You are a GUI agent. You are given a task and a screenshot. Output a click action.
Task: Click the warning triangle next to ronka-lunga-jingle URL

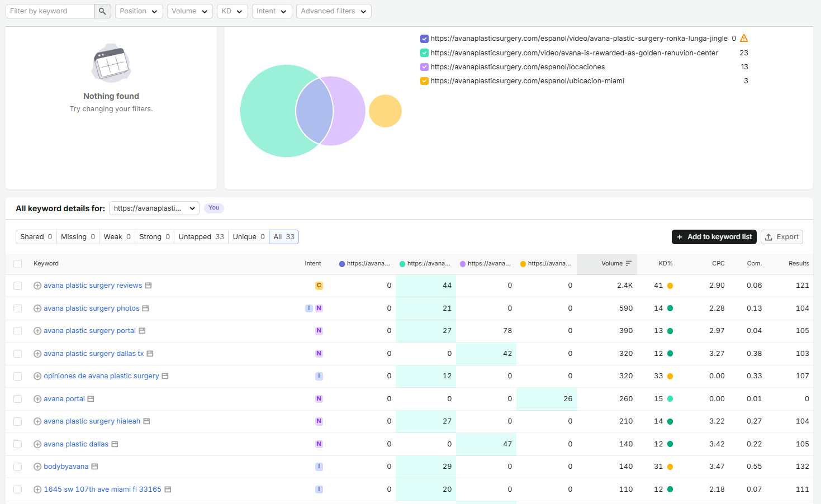744,39
